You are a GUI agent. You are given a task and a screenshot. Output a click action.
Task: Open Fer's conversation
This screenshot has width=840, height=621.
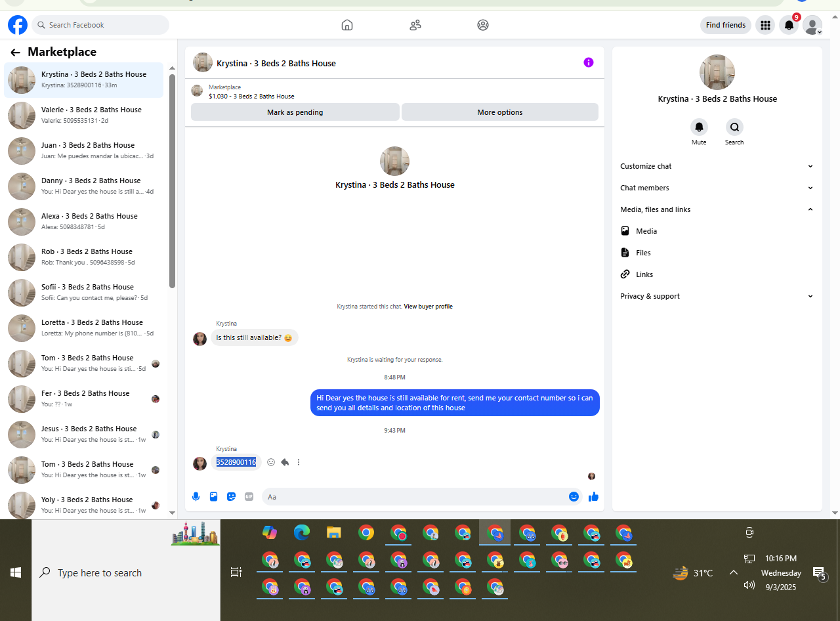[x=84, y=399]
